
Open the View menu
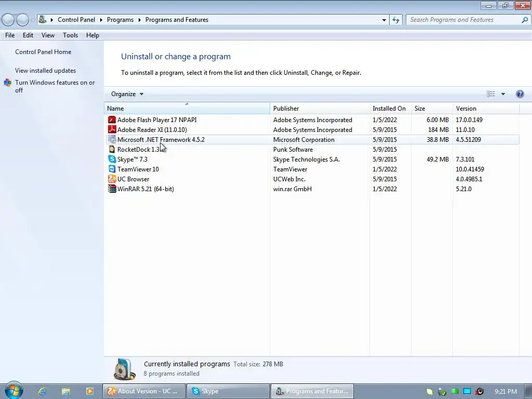pyautogui.click(x=48, y=35)
